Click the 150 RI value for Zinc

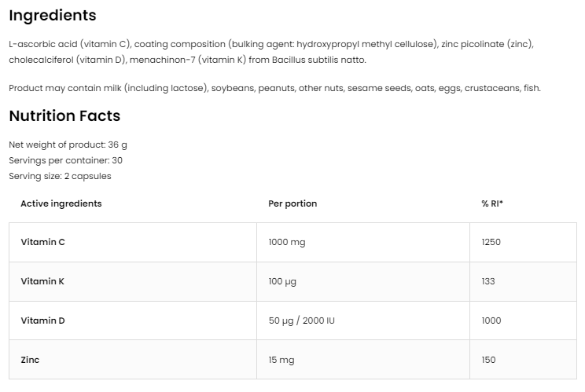488,360
